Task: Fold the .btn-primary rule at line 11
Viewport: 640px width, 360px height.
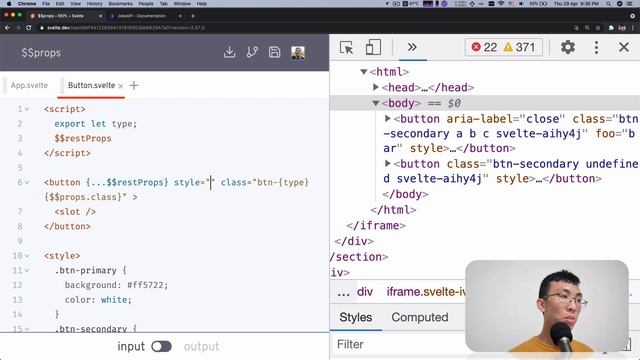Action: click(27, 271)
